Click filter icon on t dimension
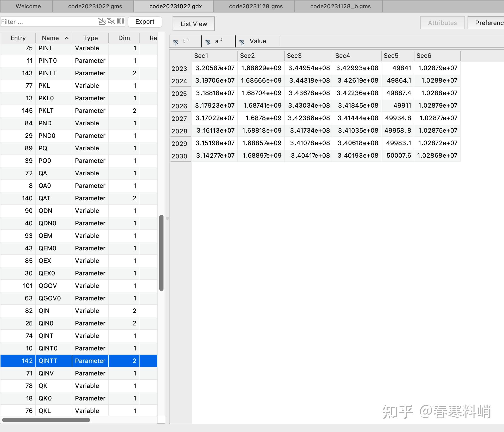Image resolution: width=504 pixels, height=432 pixels. [176, 42]
